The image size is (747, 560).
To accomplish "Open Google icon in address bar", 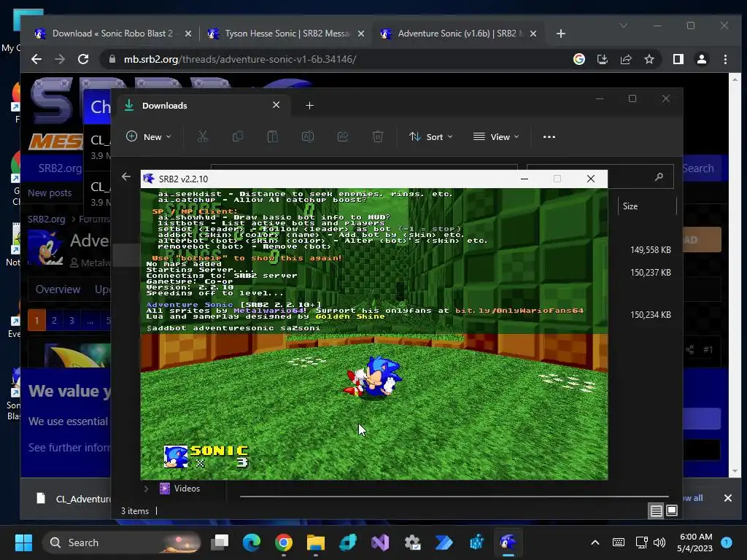I will pos(578,59).
